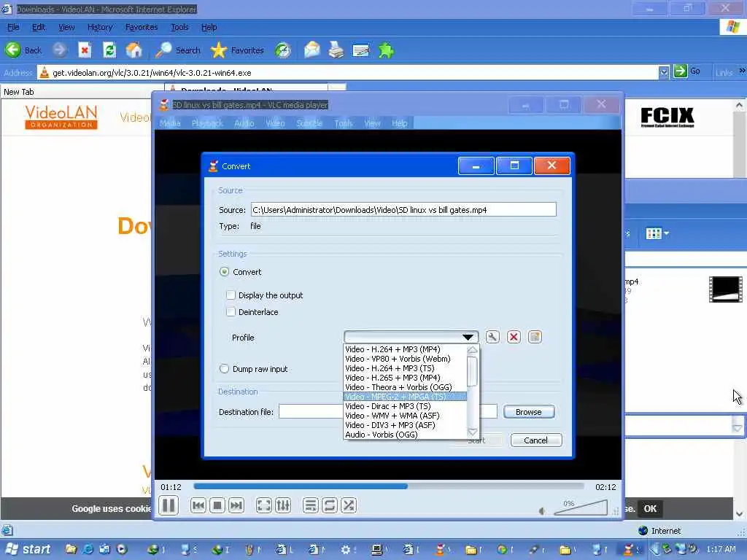Viewport: 747px width, 560px height.
Task: Open VLC extended settings equalizer icon
Action: click(x=283, y=505)
